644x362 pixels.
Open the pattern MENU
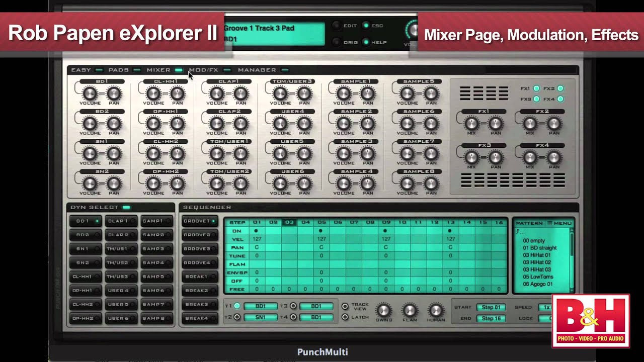[559, 223]
